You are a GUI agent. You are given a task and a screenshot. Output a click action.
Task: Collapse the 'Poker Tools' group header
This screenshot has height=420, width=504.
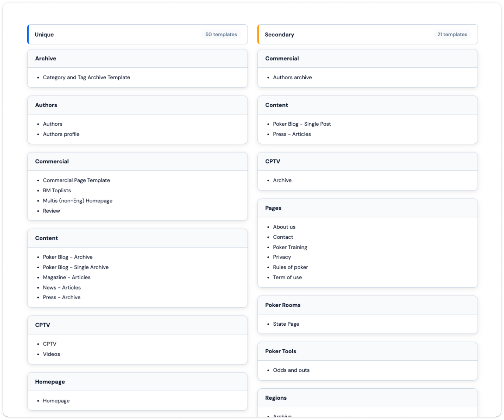(281, 351)
